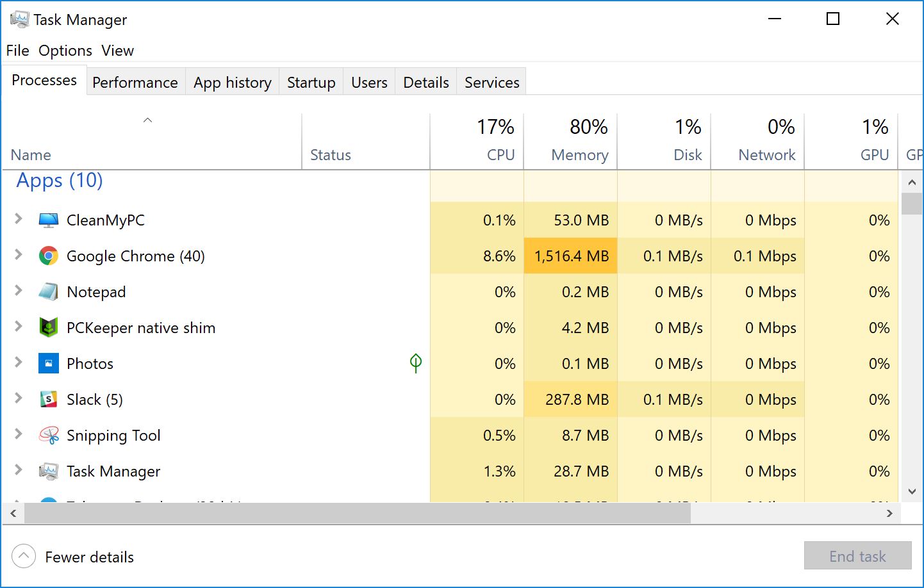The width and height of the screenshot is (924, 588).
Task: Expand the Slack (5) process group
Action: pyautogui.click(x=19, y=398)
